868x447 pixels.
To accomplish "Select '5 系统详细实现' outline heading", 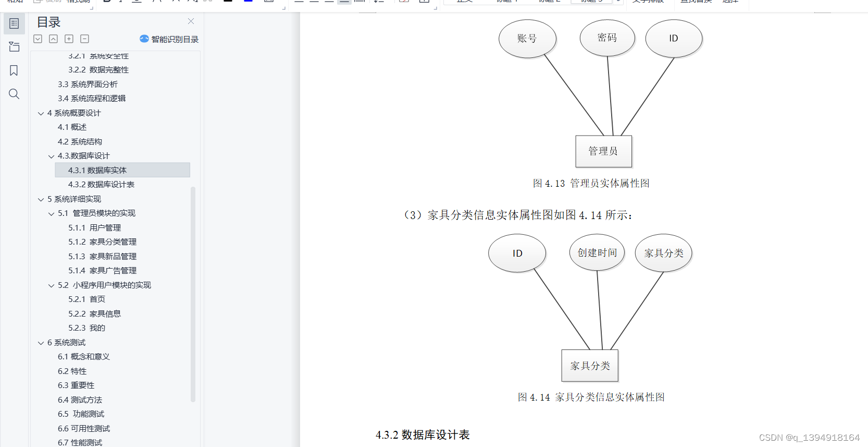I will tap(74, 199).
